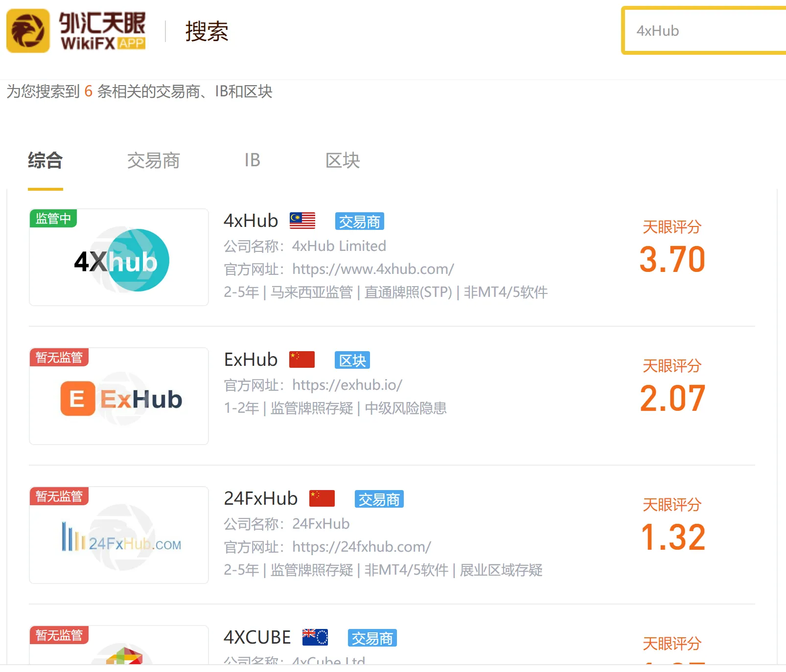786x672 pixels.
Task: Click the 中级风险隐患 description line of ExHub
Action: (x=335, y=408)
